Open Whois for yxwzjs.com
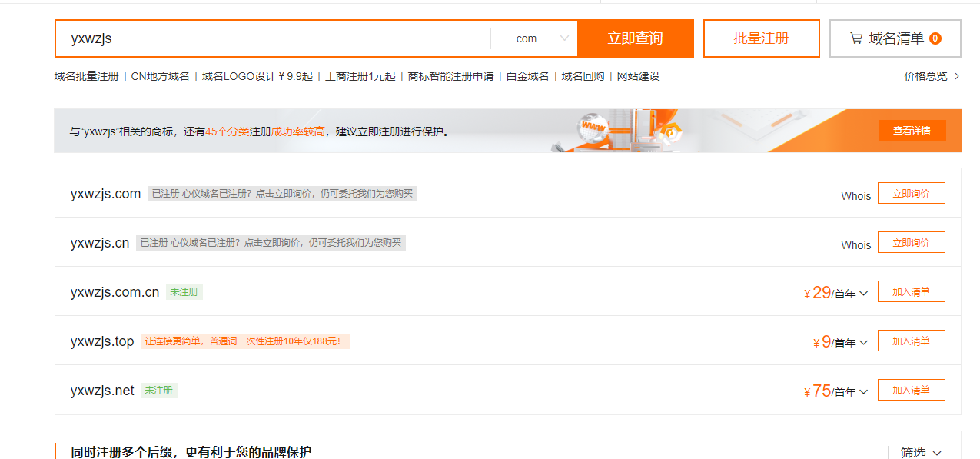980x459 pixels. (x=855, y=196)
